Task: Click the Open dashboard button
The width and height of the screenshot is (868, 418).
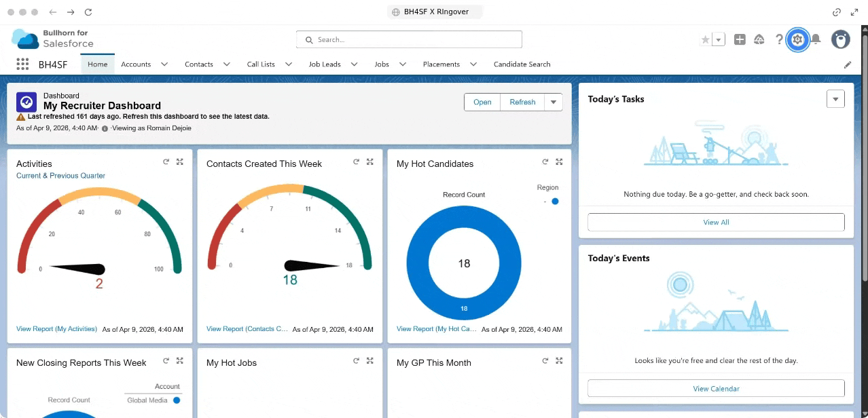Action: pyautogui.click(x=482, y=102)
